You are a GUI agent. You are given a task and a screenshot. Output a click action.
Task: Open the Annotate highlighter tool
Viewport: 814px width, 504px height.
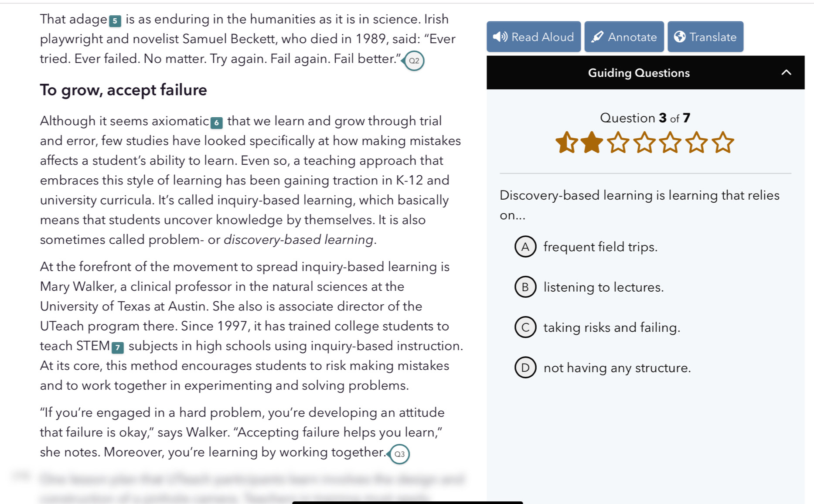[623, 37]
